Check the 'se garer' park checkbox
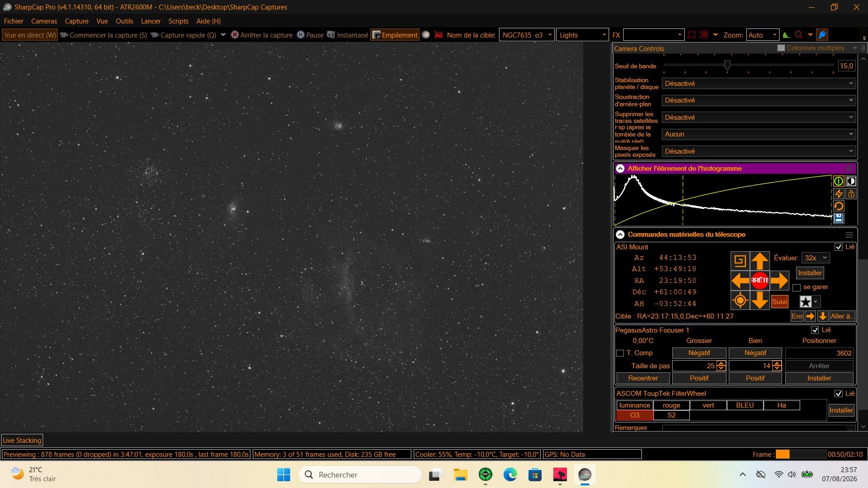868x488 pixels. point(797,287)
